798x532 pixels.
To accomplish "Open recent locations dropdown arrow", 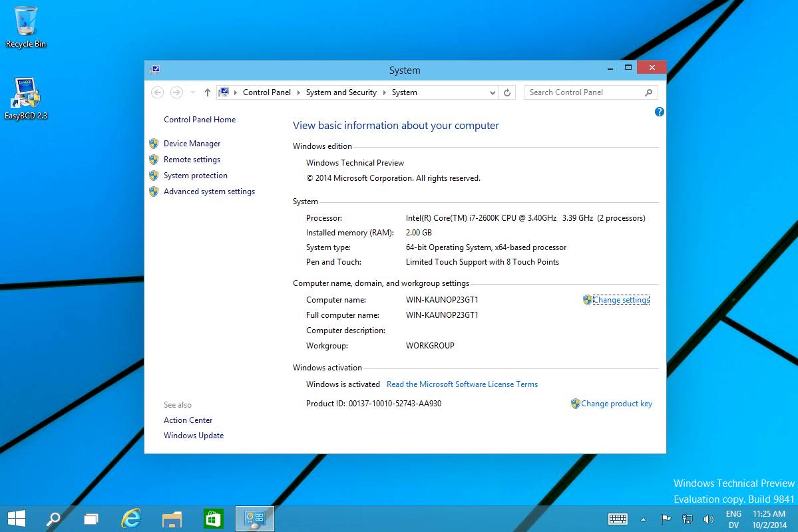I will (x=192, y=92).
